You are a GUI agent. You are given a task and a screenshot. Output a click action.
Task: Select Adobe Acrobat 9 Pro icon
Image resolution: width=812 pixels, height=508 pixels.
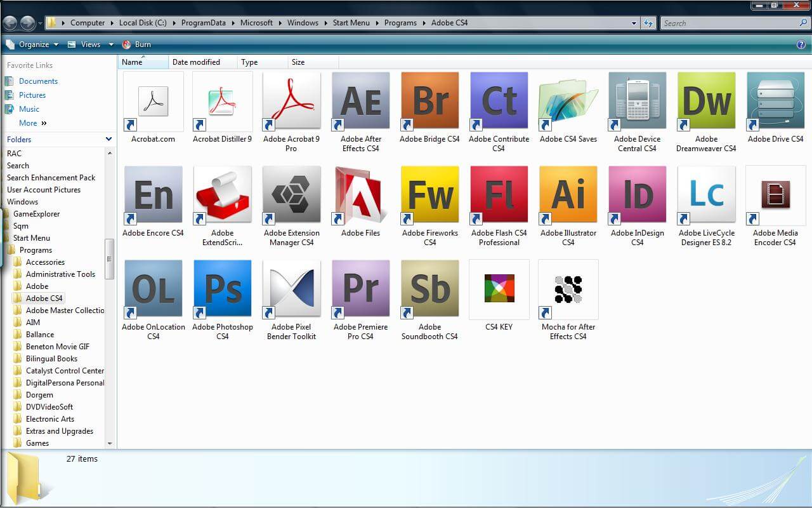point(291,102)
